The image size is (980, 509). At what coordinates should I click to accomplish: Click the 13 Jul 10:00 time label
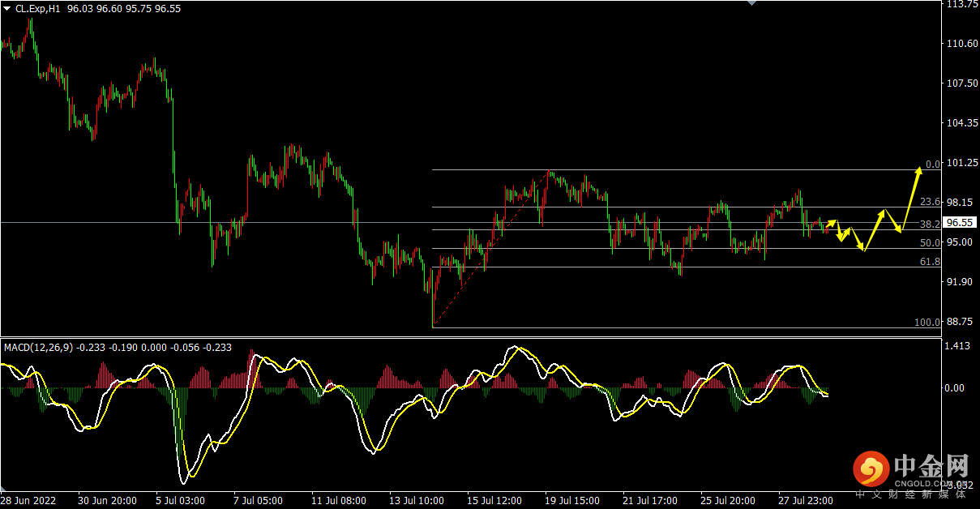417,501
